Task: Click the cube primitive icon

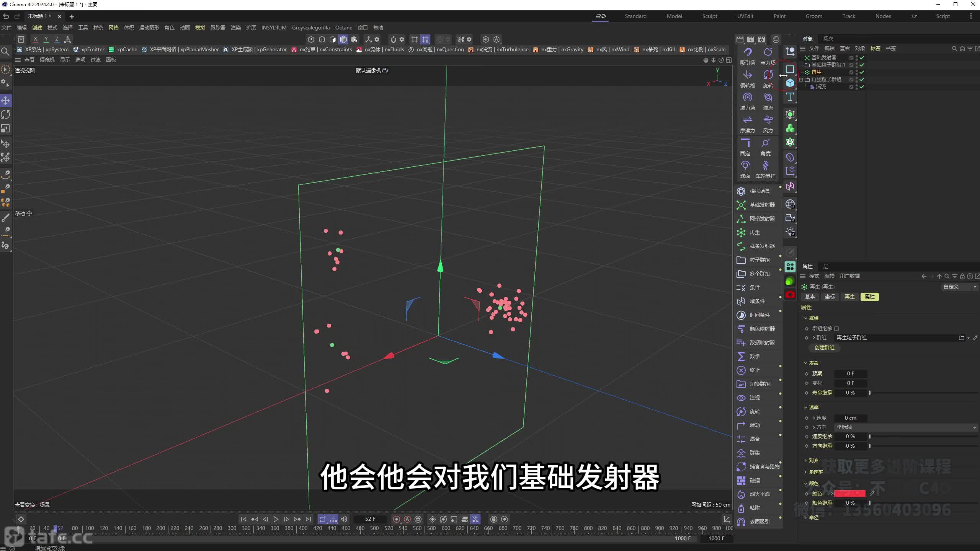Action: click(x=790, y=83)
